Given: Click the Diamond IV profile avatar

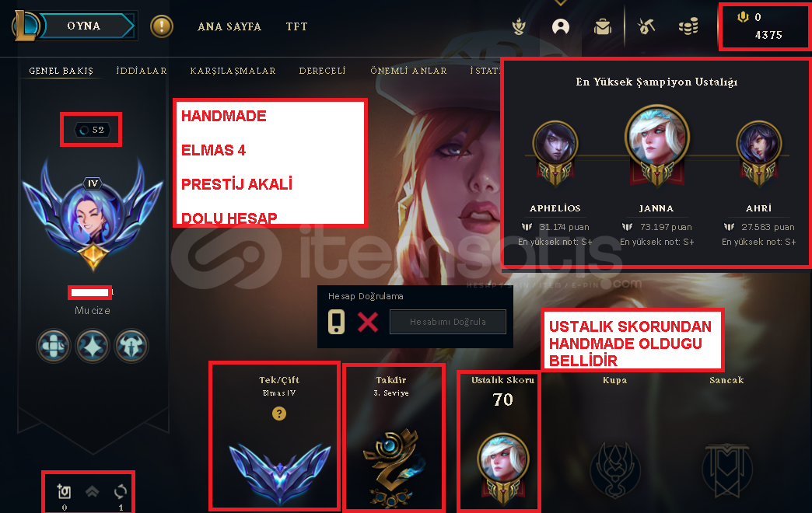Looking at the screenshot, I should point(93,213).
